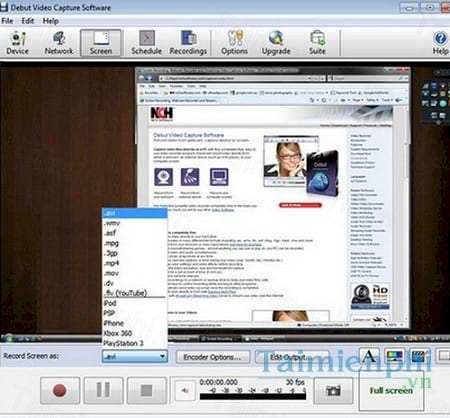Choose Xbox 360 preset in format list
The width and height of the screenshot is (450, 418).
[x=134, y=333]
